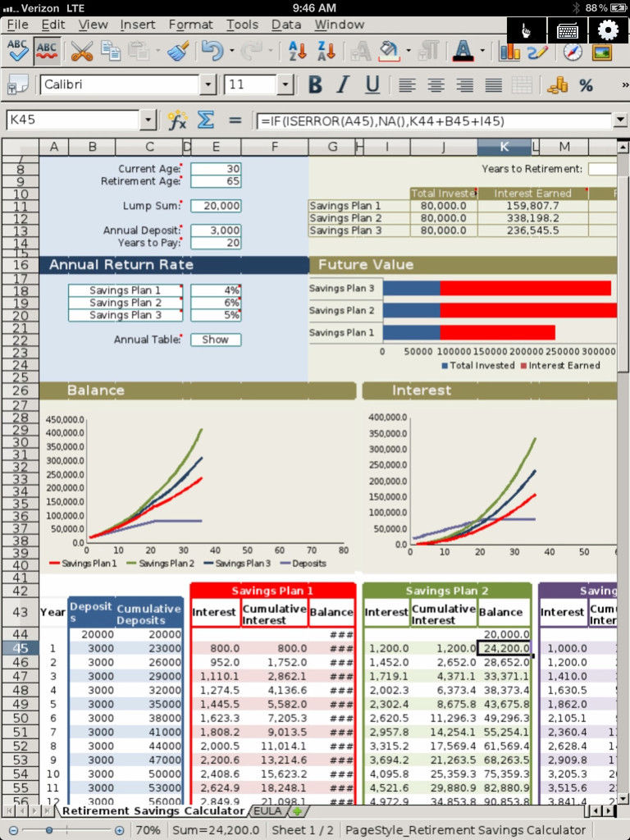630x840 pixels.
Task: Expand the font size dropdown
Action: click(285, 84)
